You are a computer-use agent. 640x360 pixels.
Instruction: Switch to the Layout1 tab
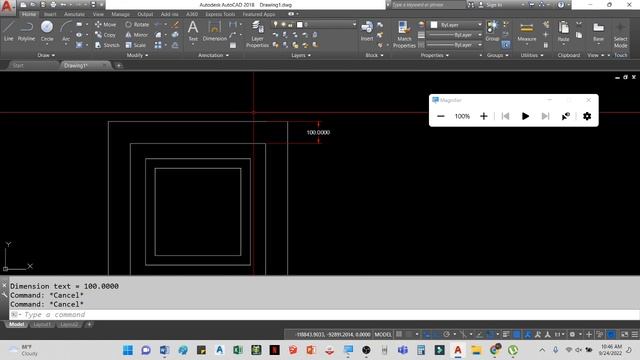(42, 324)
